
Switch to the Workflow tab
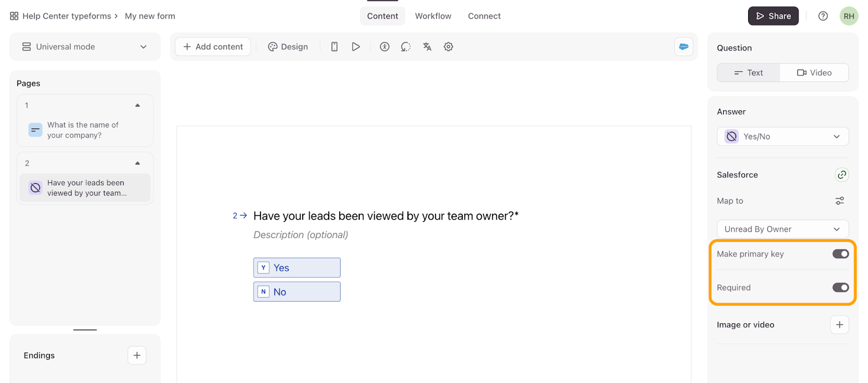[x=433, y=16]
